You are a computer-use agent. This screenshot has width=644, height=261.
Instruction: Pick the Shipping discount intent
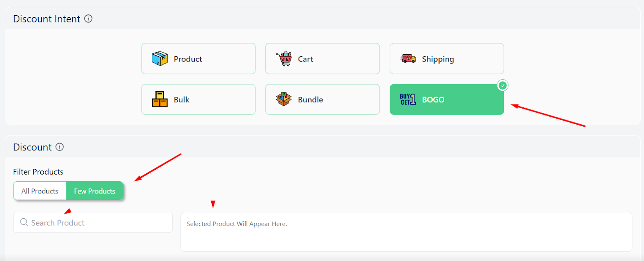coord(447,59)
